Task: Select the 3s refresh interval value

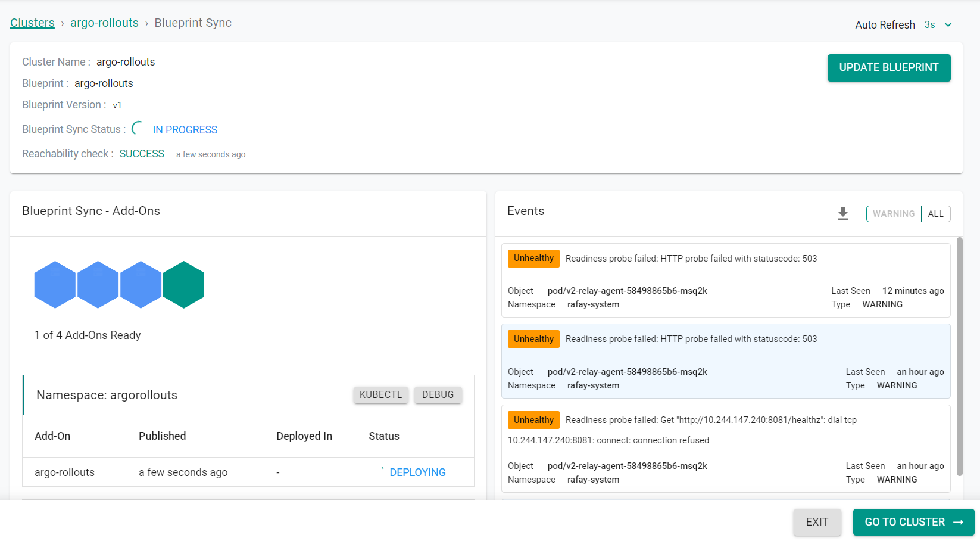Action: [929, 25]
